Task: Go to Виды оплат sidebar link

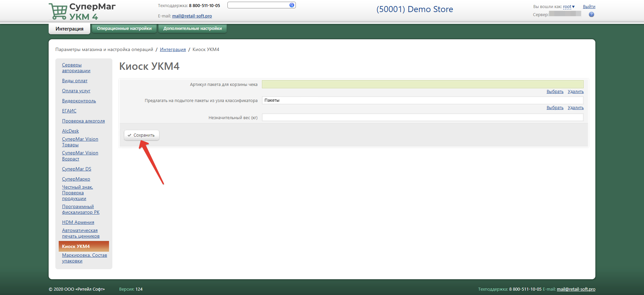Action: 74,81
